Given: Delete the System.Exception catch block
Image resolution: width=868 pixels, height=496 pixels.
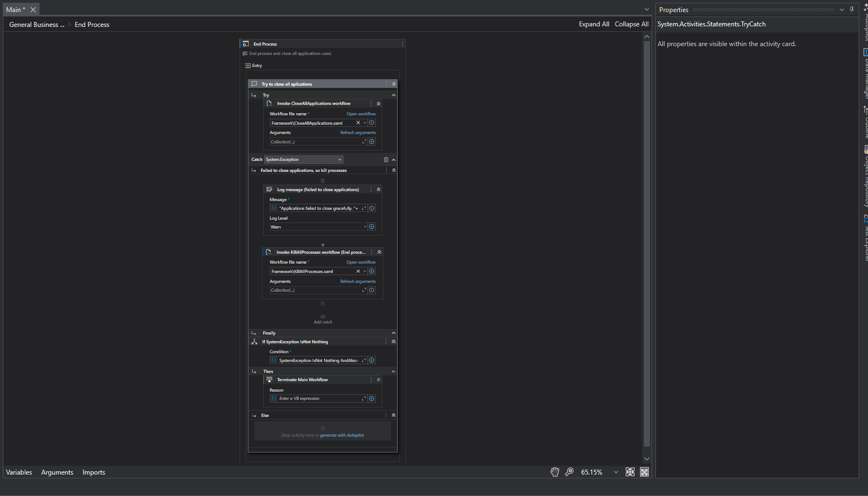Looking at the screenshot, I should [x=386, y=160].
